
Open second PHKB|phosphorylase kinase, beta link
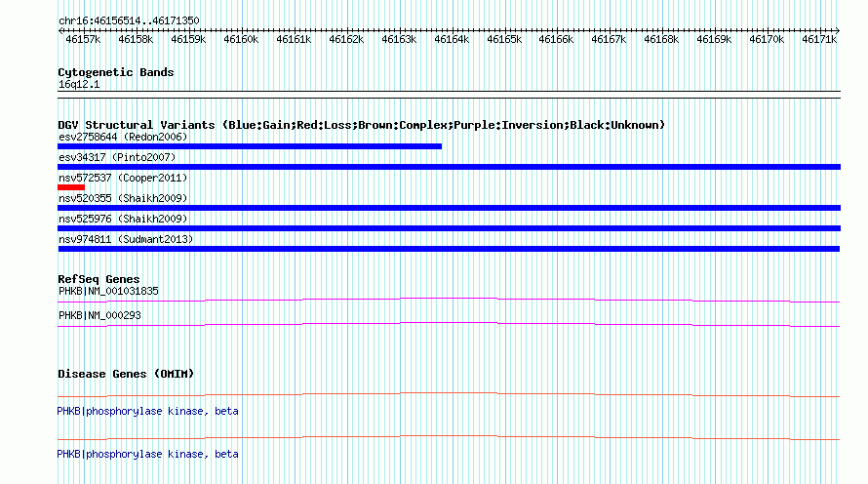[x=148, y=454]
